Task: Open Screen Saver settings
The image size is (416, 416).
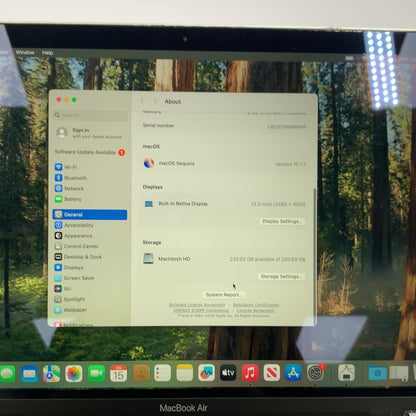Action: [75, 278]
